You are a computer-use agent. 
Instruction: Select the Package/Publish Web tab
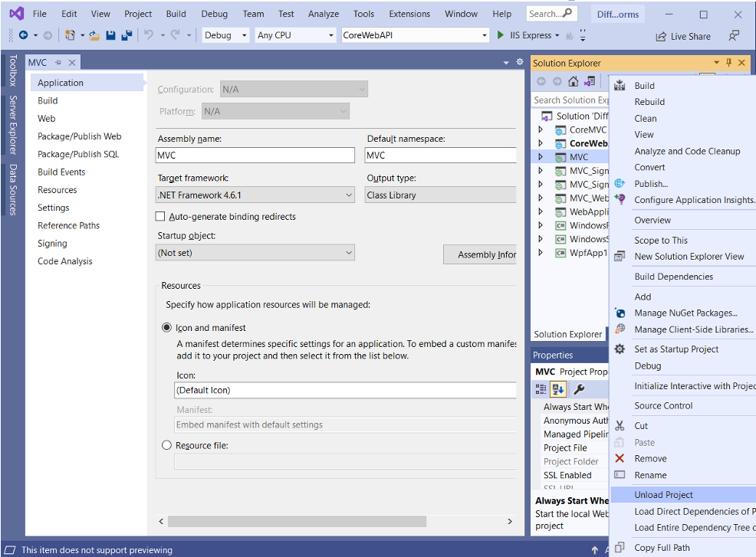(x=80, y=136)
